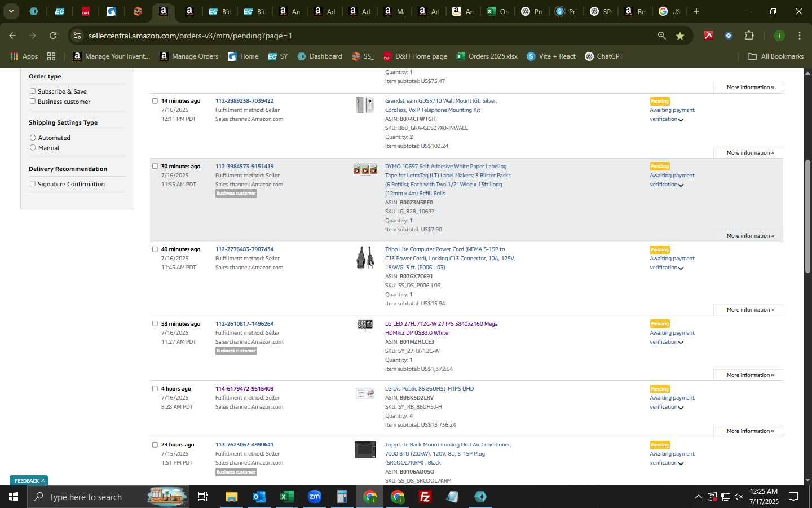
Task: Tick the checkbox for the 40 minutes ago order
Action: click(155, 249)
